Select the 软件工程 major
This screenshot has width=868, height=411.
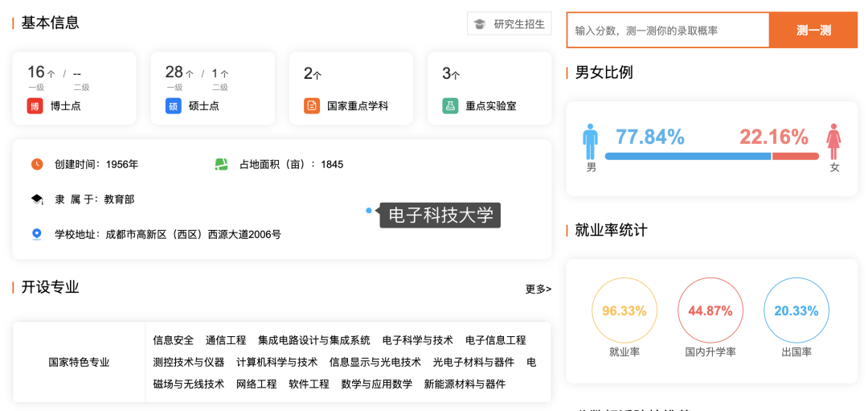pos(309,384)
